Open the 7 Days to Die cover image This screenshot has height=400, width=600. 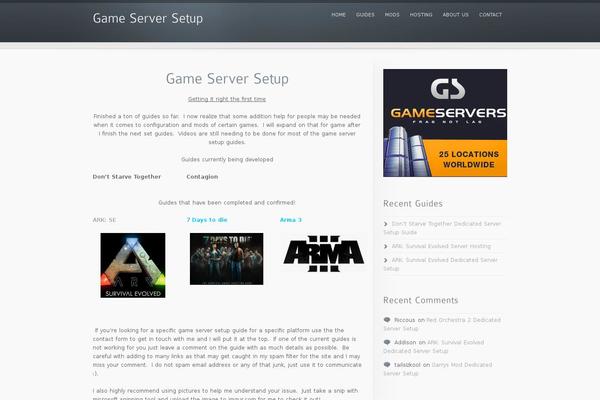(x=227, y=259)
